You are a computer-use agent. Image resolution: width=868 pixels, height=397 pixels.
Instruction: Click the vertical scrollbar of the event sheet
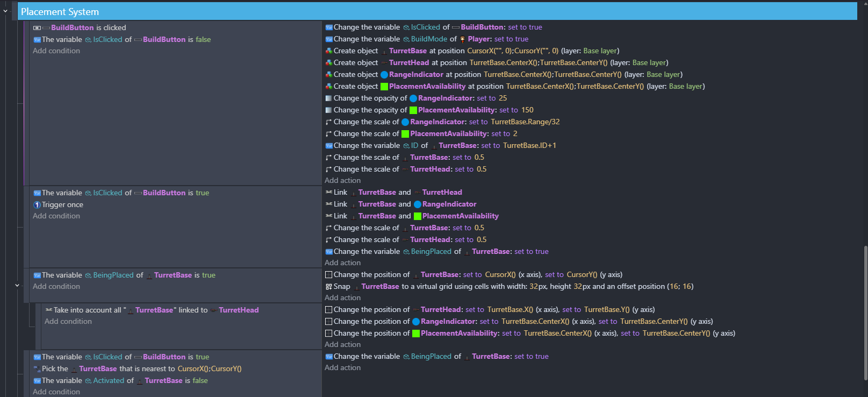click(865, 312)
